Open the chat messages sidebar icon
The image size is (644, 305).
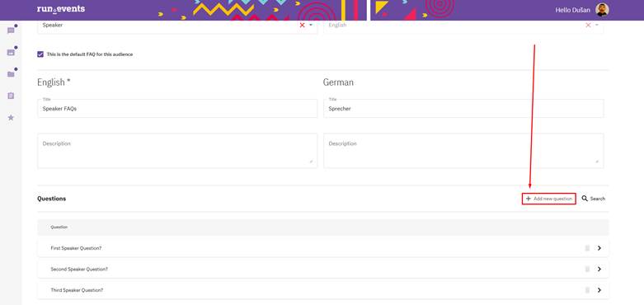(11, 30)
